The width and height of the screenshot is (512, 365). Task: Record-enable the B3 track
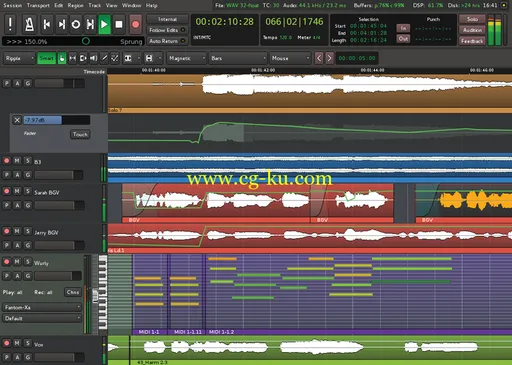click(6, 161)
